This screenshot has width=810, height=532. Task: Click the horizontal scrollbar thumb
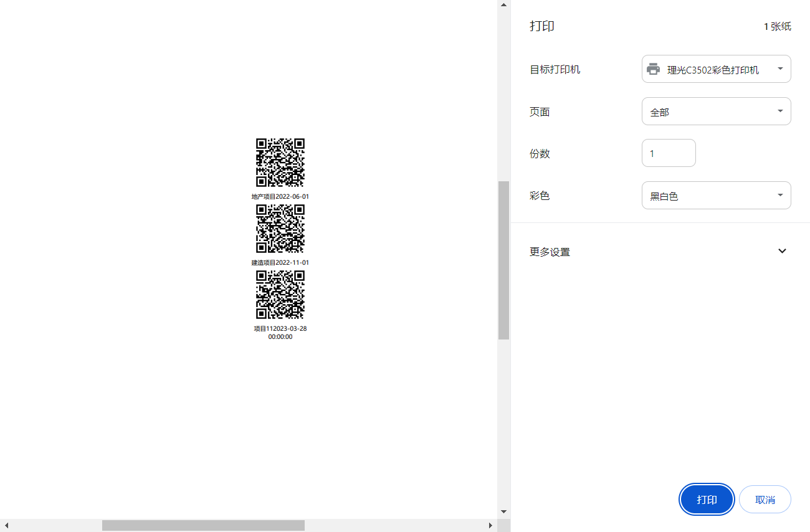(203, 526)
